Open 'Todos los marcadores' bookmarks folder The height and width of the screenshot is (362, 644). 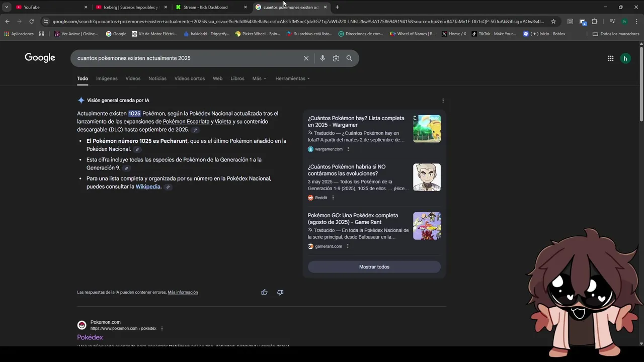(616, 34)
